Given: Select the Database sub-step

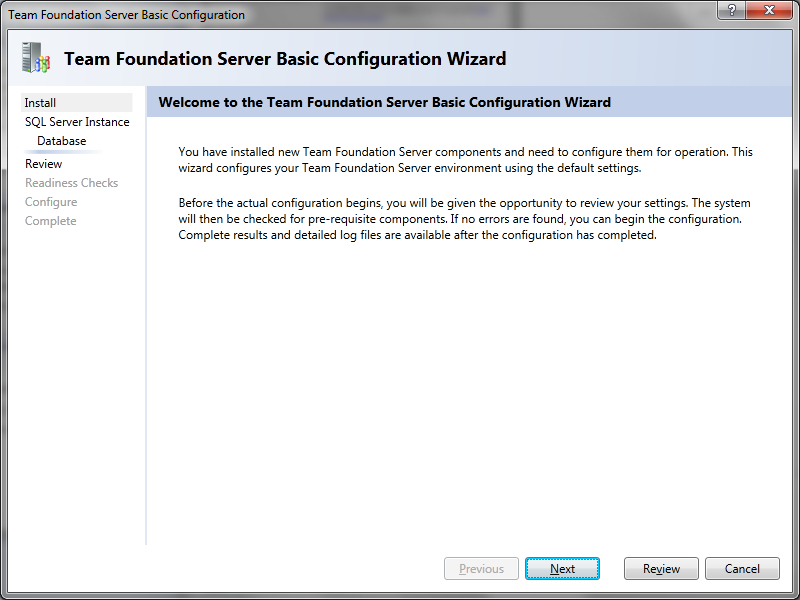Looking at the screenshot, I should coord(62,141).
